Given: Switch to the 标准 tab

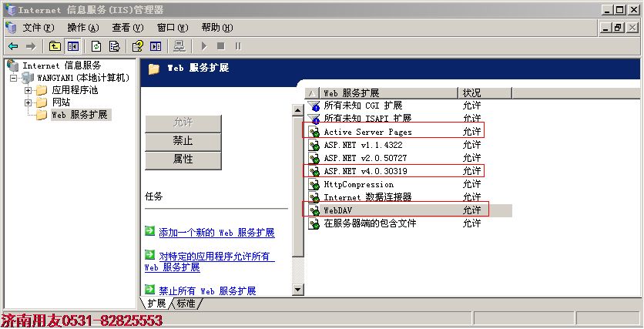Looking at the screenshot, I should click(186, 304).
